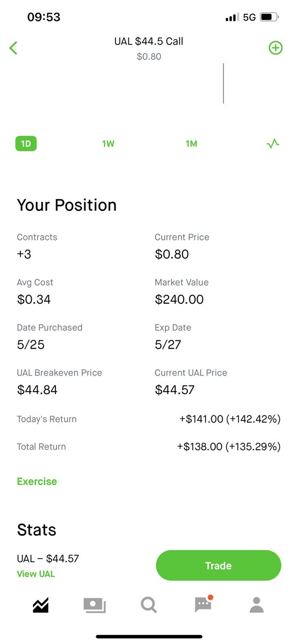
Task: Tap the Total Return value
Action: point(229,447)
